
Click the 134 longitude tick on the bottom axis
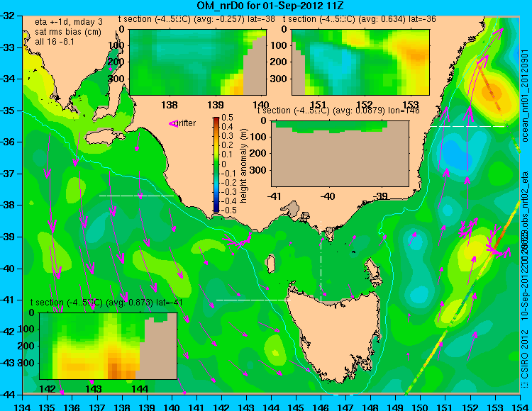click(23, 407)
